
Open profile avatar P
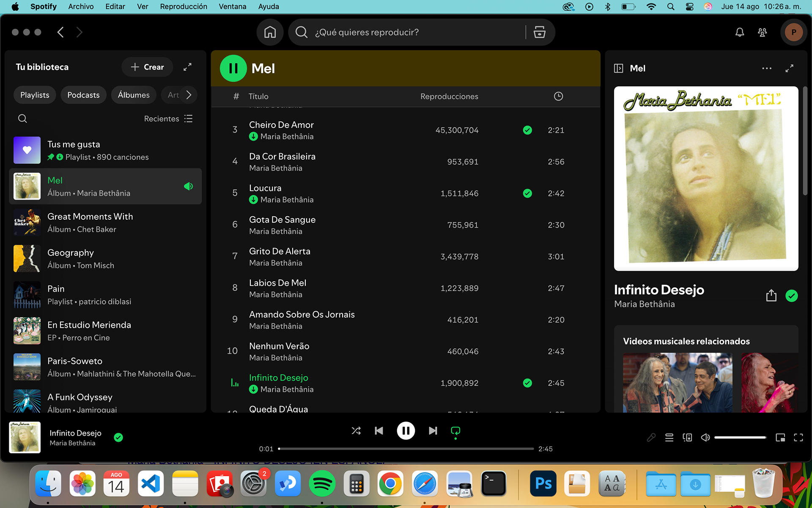point(794,32)
